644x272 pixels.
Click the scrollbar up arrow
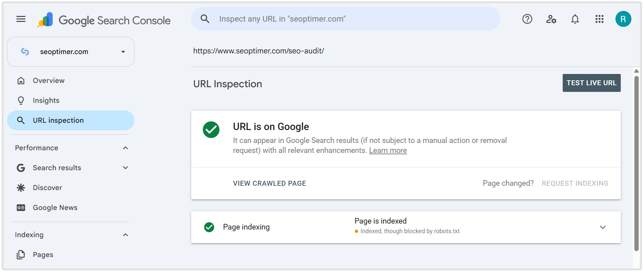636,71
